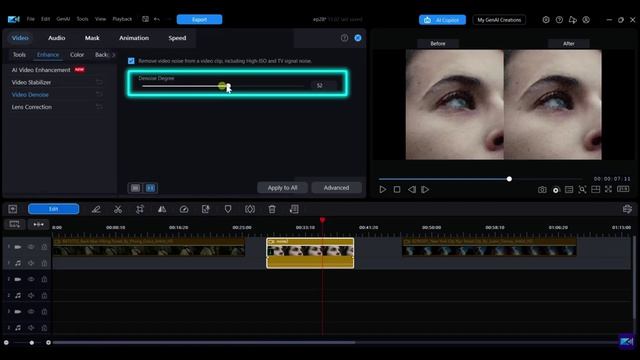640x360 pixels.
Task: Select the Color sub-tab
Action: click(77, 55)
